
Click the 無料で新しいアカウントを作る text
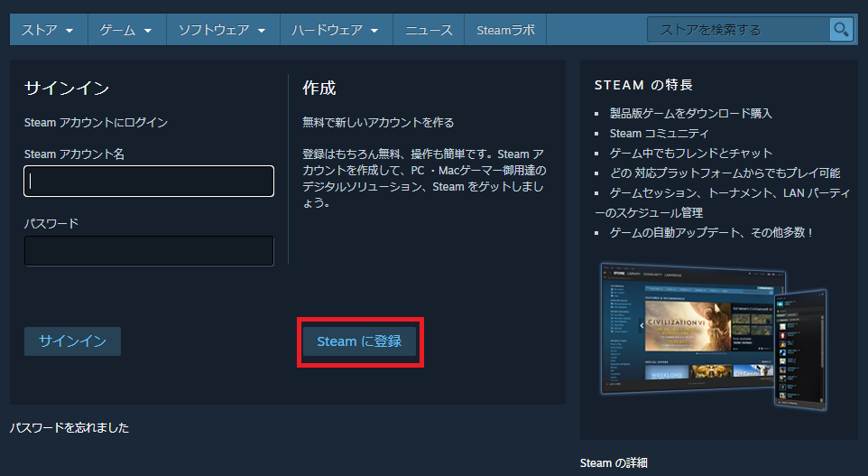point(378,123)
